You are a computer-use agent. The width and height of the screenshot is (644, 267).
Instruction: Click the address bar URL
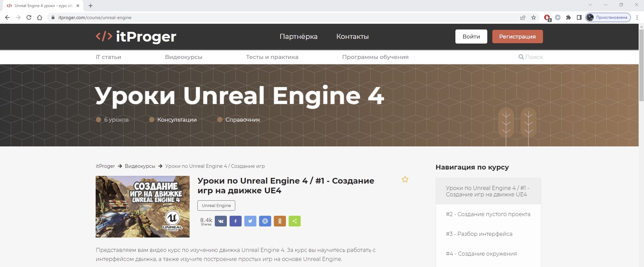click(x=95, y=17)
